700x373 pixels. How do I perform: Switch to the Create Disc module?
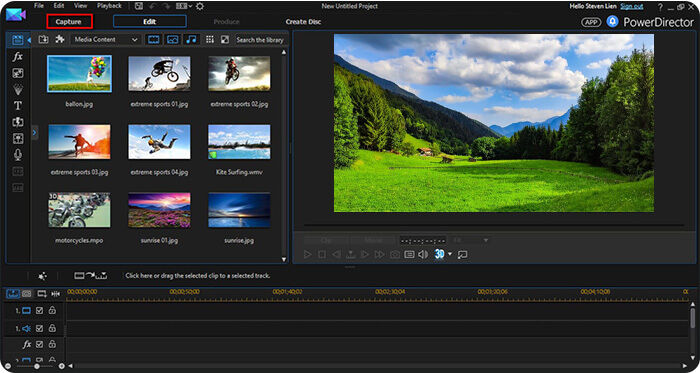click(303, 22)
